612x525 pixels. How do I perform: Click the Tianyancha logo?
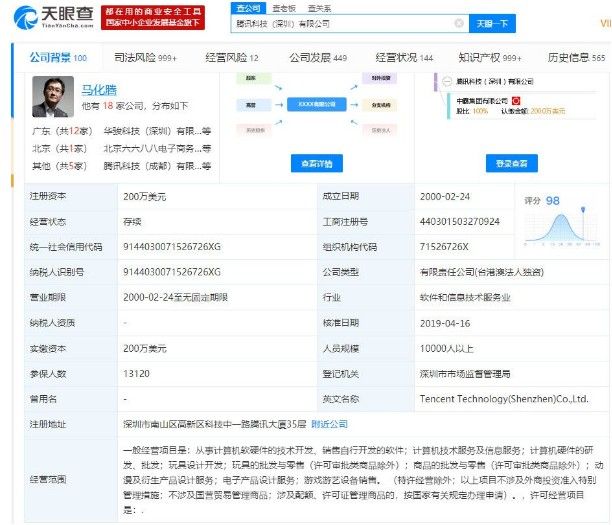tap(54, 17)
